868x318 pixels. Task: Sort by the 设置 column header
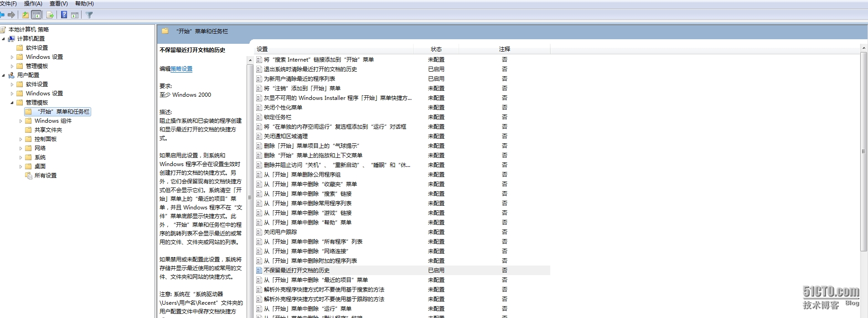(x=333, y=49)
